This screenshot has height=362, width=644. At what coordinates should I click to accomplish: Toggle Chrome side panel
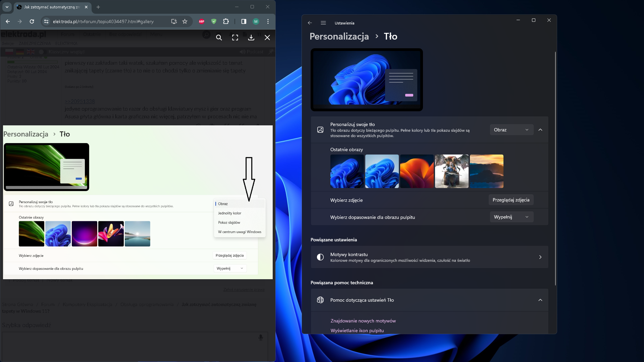coord(244,21)
